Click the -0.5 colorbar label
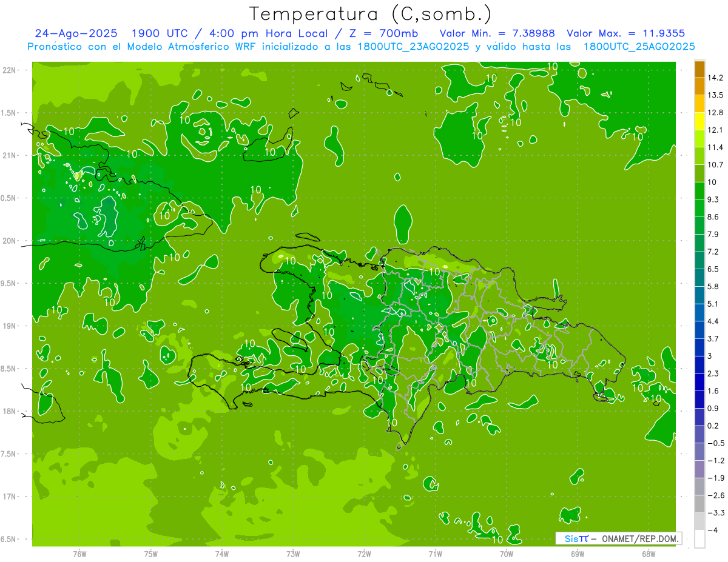Screen dimensions: 728x562 pyautogui.click(x=716, y=443)
